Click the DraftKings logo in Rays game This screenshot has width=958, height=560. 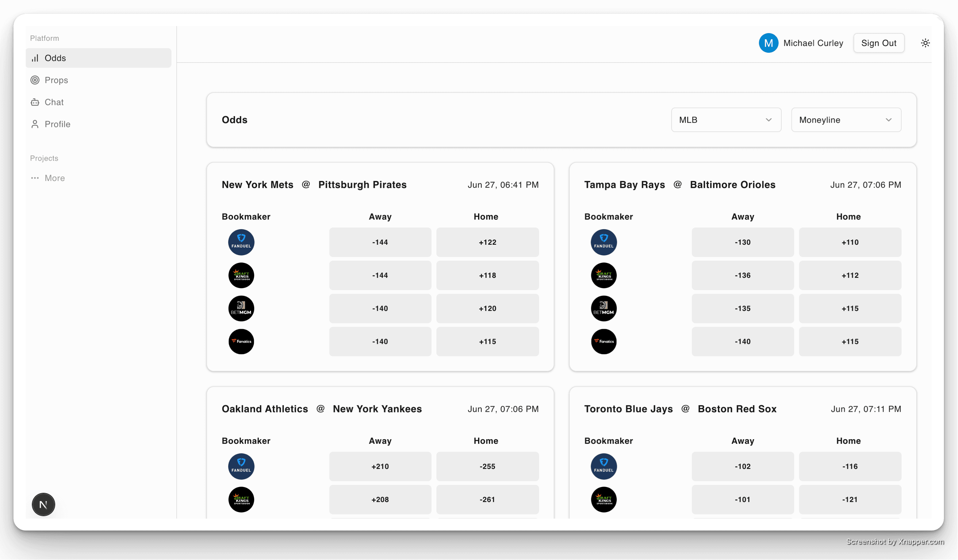tap(603, 275)
